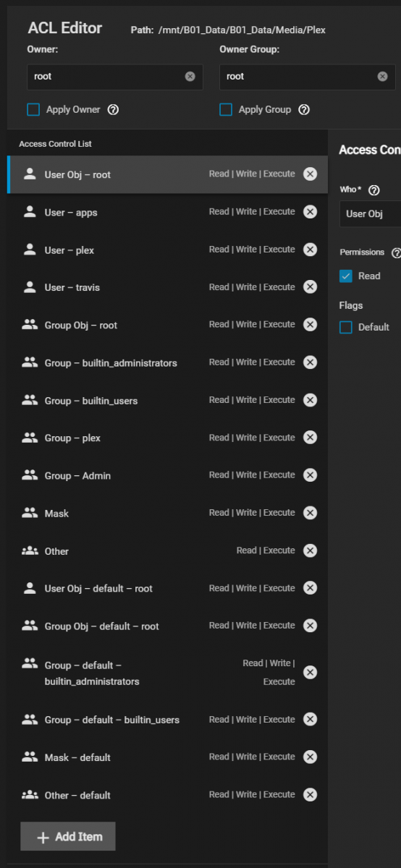Click the Add Item button
This screenshot has width=401, height=868.
pos(68,836)
